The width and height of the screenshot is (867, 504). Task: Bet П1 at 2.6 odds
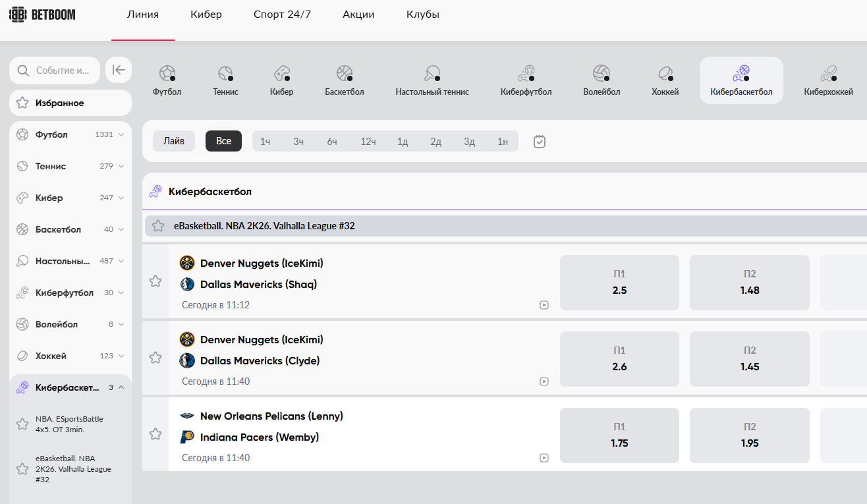619,359
